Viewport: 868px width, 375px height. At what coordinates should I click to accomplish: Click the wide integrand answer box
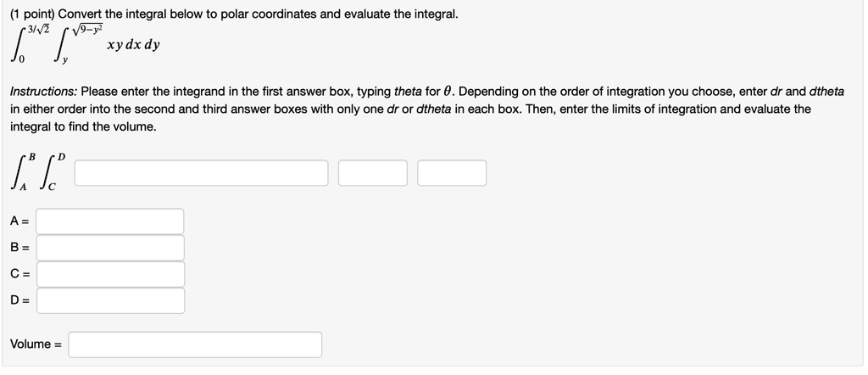[x=201, y=173]
